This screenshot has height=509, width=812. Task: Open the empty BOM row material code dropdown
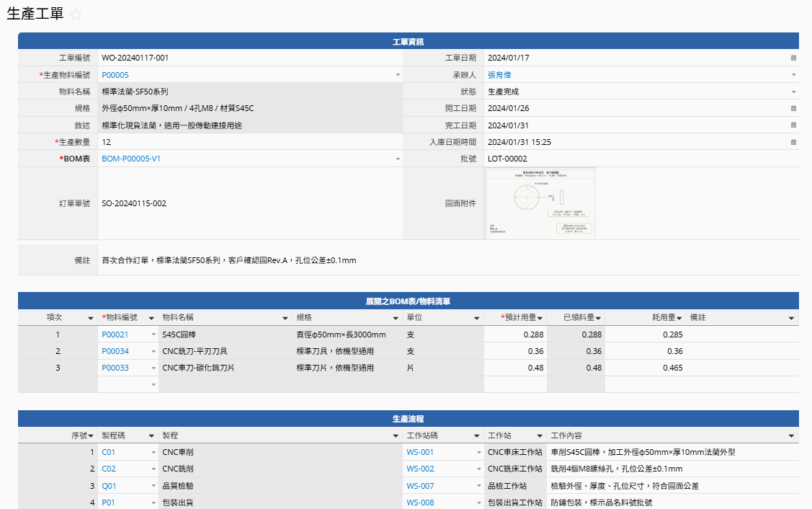click(x=153, y=384)
